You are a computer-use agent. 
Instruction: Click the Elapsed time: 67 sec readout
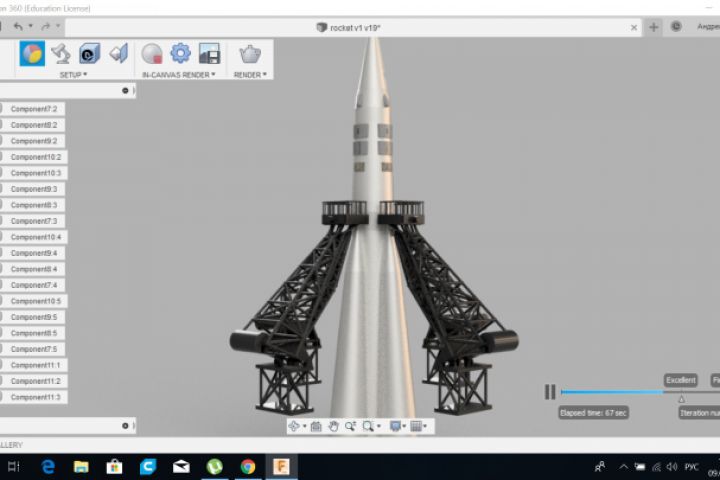tap(593, 413)
